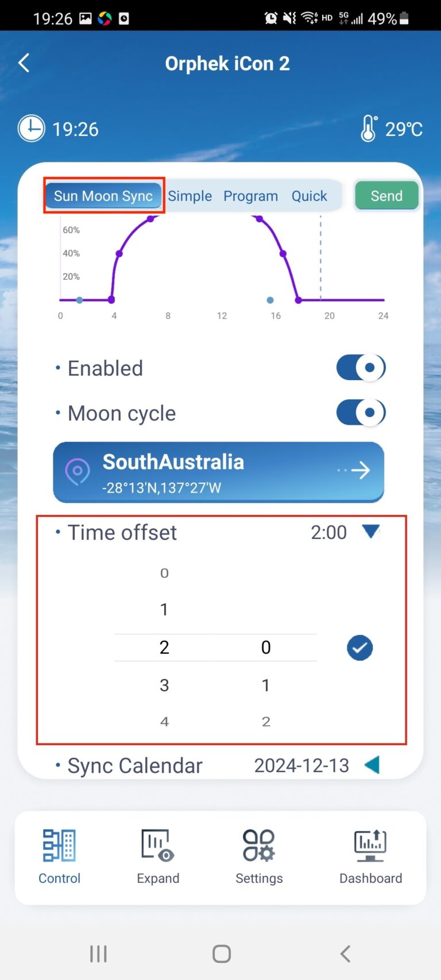The height and width of the screenshot is (980, 441).
Task: Open location selector arrow on SouthAustralia
Action: (359, 471)
